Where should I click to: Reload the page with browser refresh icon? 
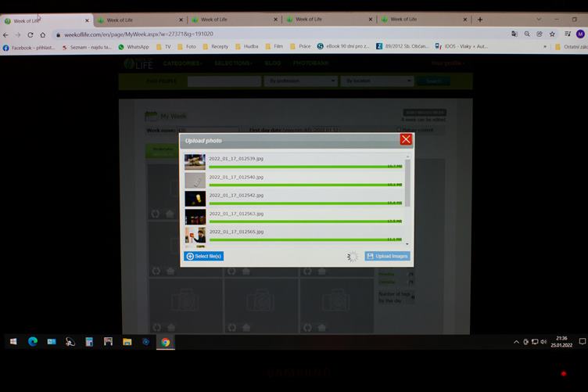point(30,34)
